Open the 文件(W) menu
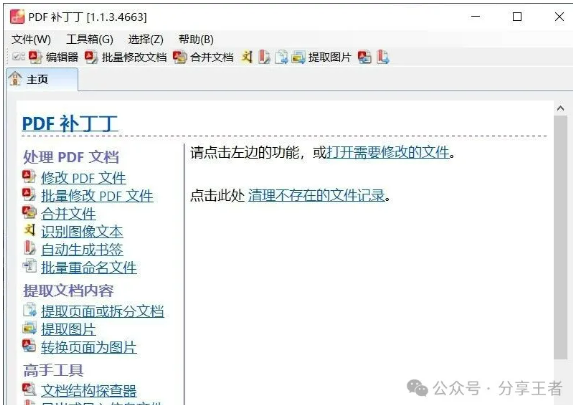 click(31, 39)
